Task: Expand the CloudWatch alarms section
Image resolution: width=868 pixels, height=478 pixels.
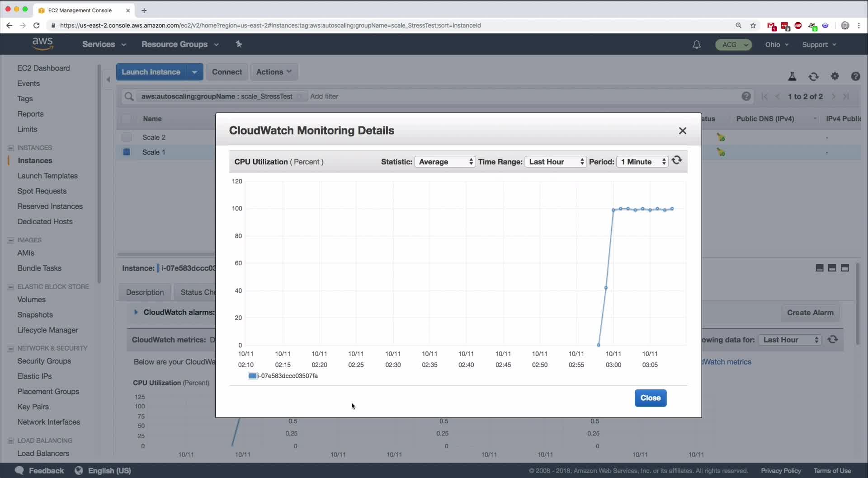Action: point(136,312)
